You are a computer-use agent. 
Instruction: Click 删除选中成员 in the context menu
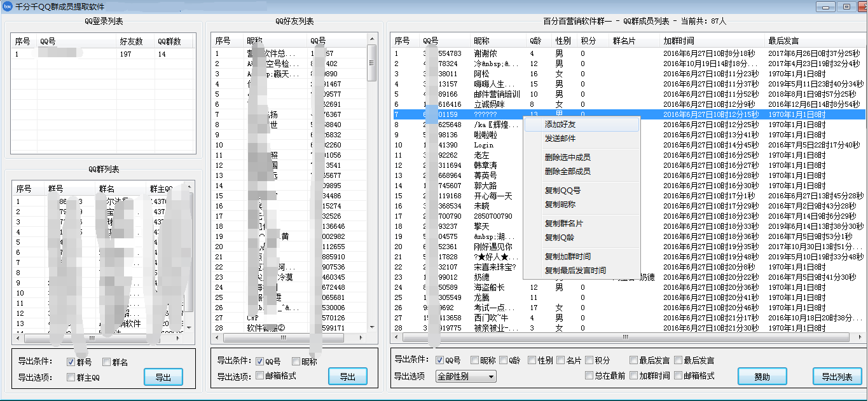pos(567,158)
